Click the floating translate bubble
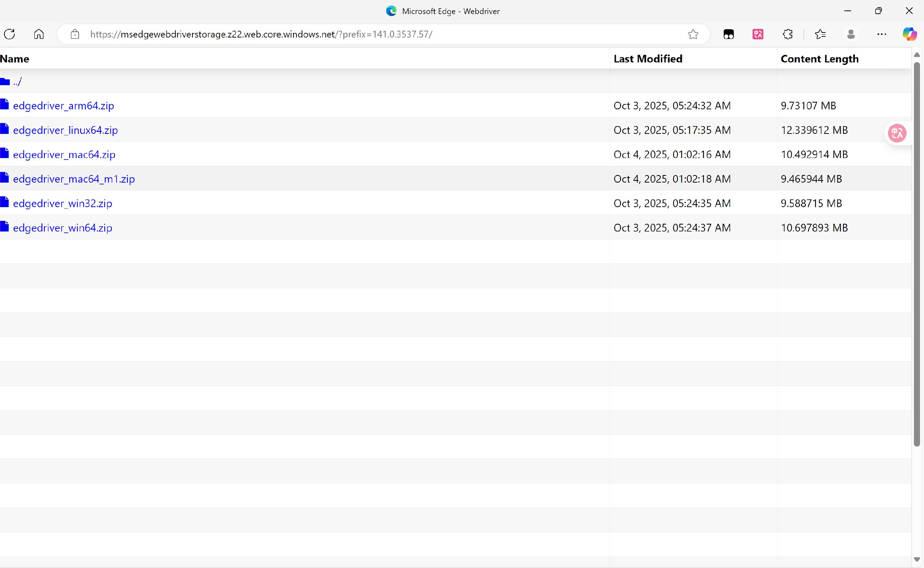Screen dimensions: 924x568 897,133
